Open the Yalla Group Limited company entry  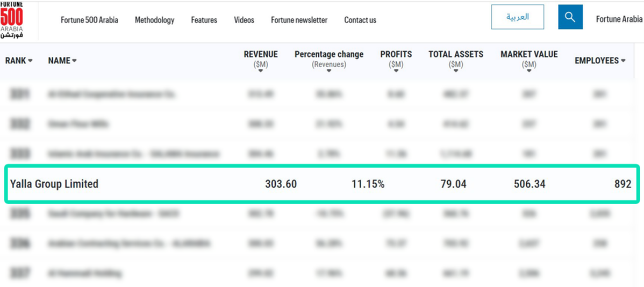coord(54,184)
